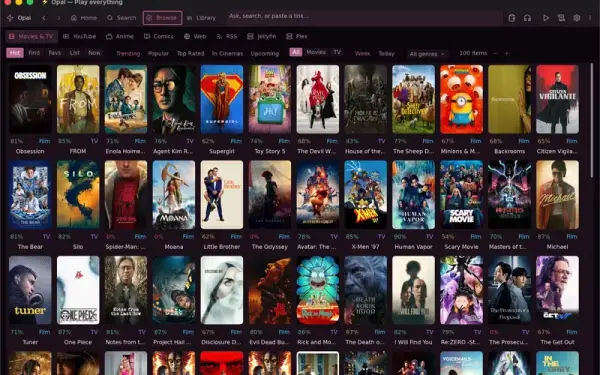Show the In Cinemas category
The image size is (600, 375).
tap(227, 54)
